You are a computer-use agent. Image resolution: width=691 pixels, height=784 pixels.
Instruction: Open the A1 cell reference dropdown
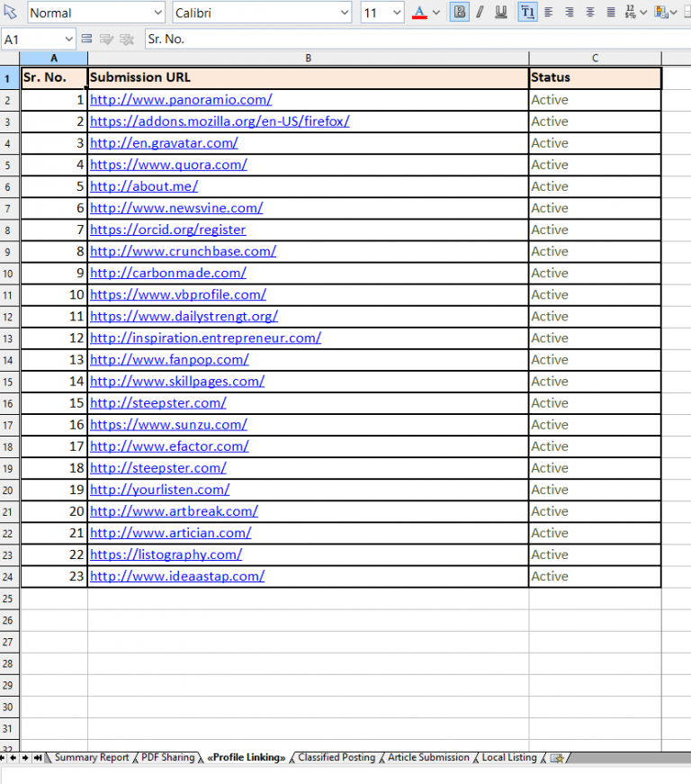click(x=69, y=39)
